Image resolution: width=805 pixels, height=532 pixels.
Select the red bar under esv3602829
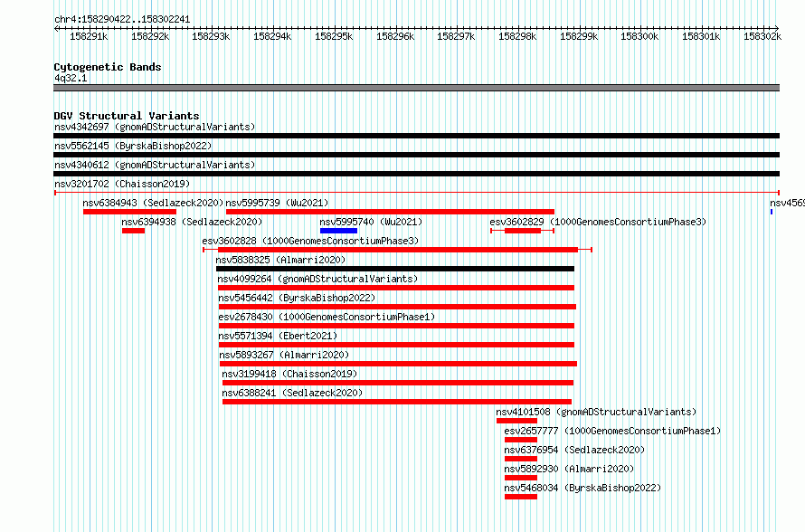coord(523,231)
